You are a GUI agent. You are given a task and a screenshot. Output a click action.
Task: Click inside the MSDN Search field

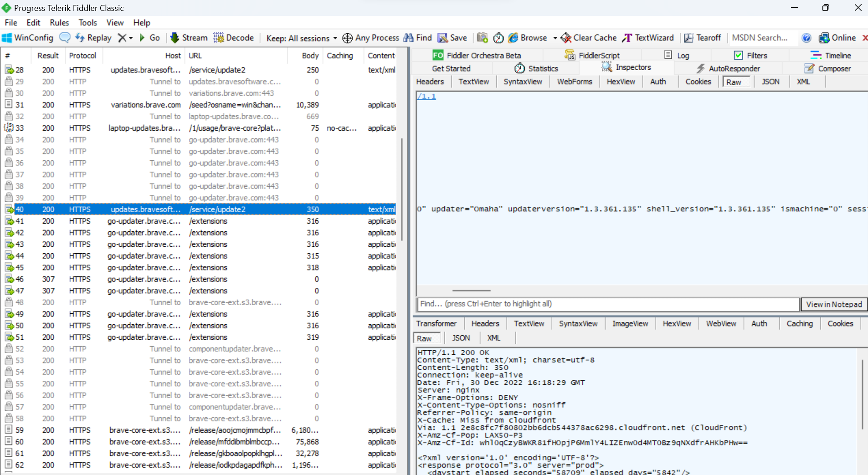(760, 38)
